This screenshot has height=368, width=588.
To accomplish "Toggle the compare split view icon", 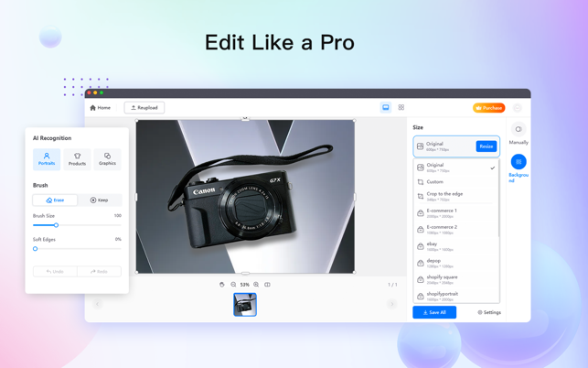I will [x=267, y=285].
